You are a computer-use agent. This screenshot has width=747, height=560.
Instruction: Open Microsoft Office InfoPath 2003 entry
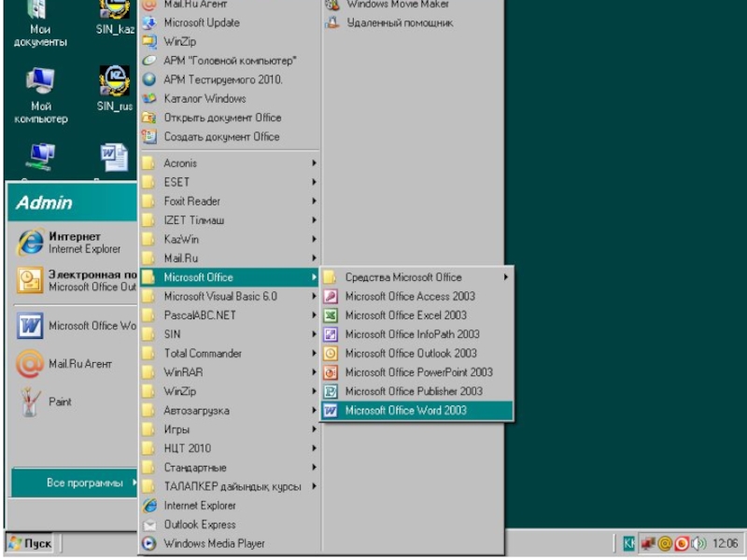(416, 334)
